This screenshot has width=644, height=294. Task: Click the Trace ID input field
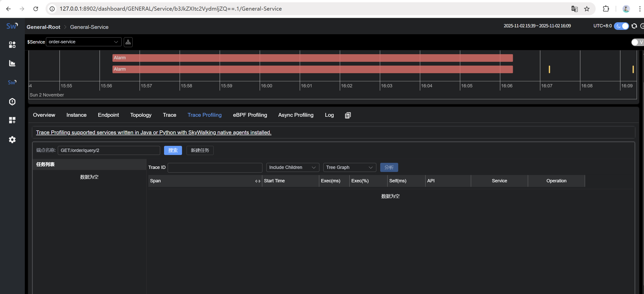click(215, 167)
